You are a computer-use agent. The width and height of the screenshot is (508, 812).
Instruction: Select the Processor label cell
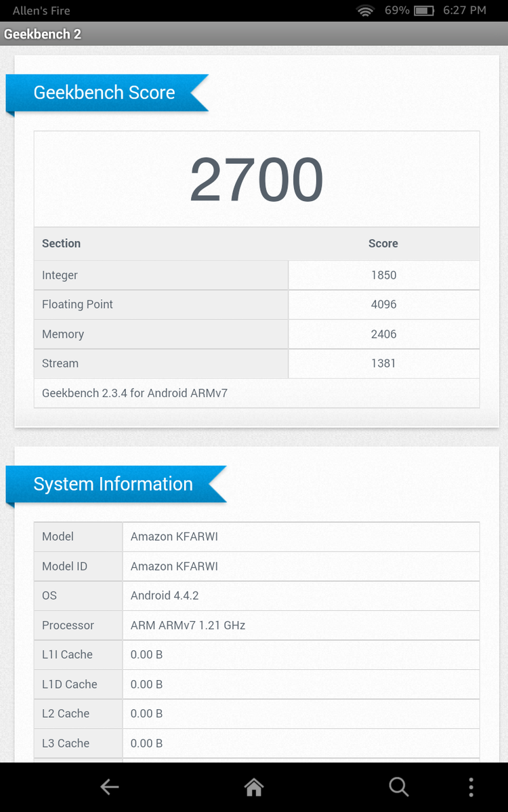[x=79, y=625]
